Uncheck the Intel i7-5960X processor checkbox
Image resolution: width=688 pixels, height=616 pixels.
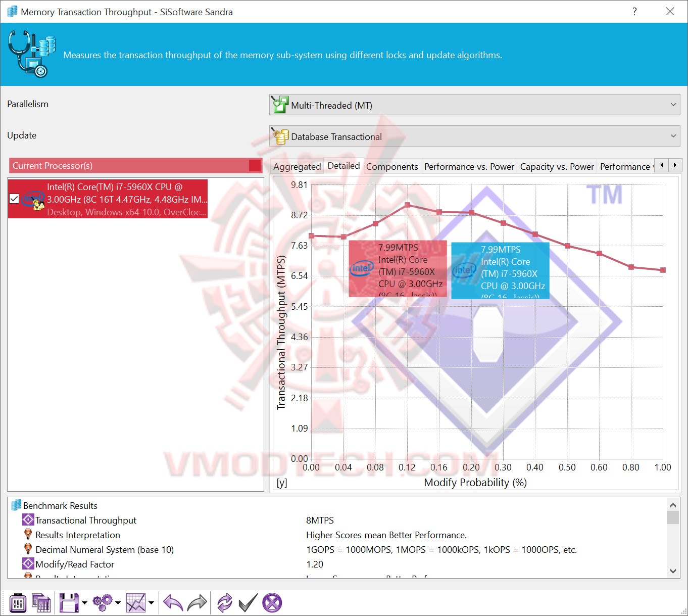14,199
